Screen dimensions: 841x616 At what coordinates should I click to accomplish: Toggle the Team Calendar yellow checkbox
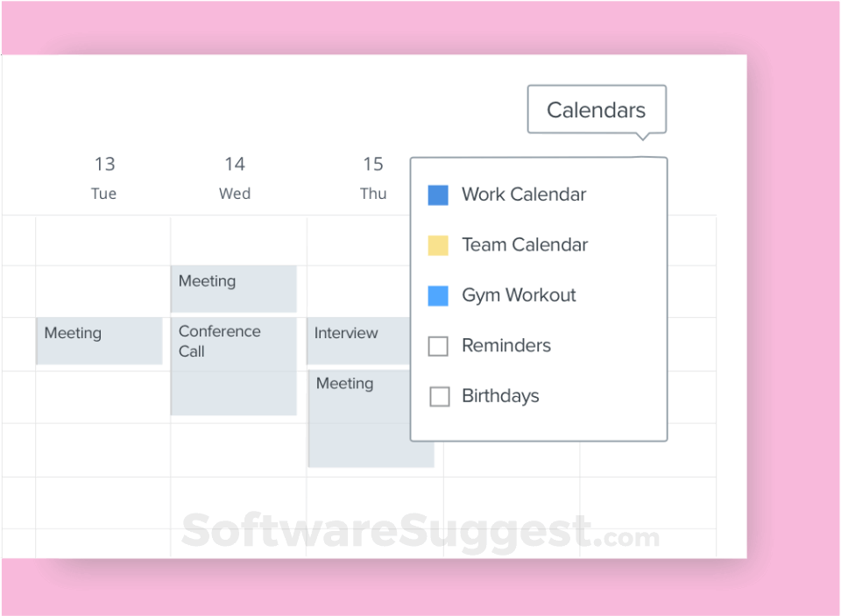(x=438, y=245)
